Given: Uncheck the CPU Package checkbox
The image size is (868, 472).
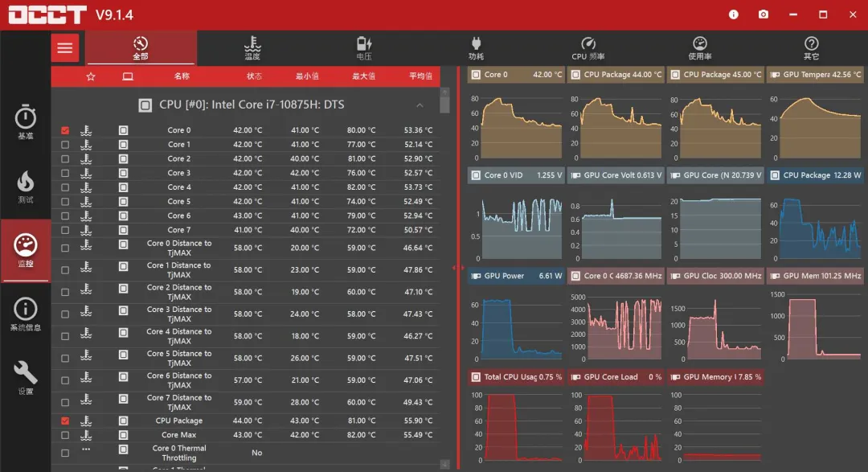Looking at the screenshot, I should (65, 421).
